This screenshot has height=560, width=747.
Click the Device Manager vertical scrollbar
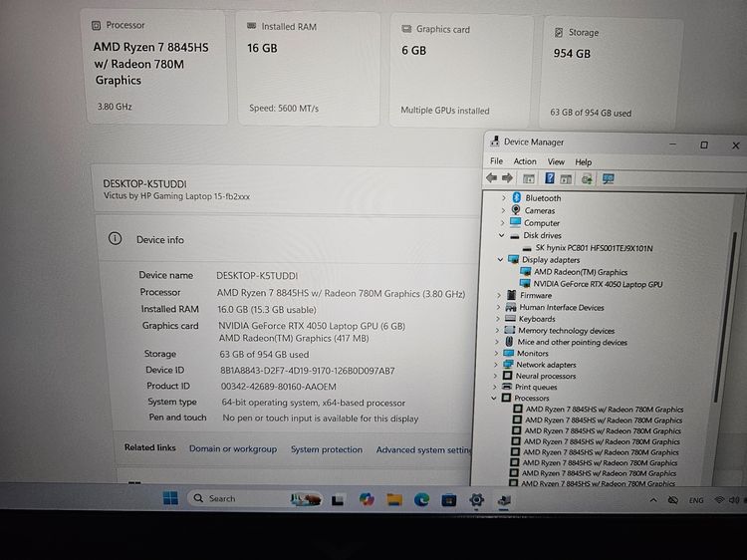tap(727, 315)
